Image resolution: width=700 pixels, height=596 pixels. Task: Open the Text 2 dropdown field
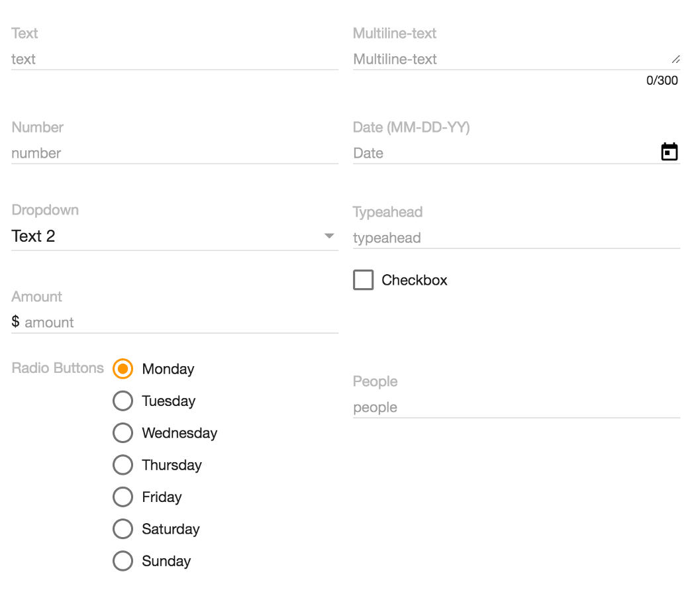coord(175,236)
